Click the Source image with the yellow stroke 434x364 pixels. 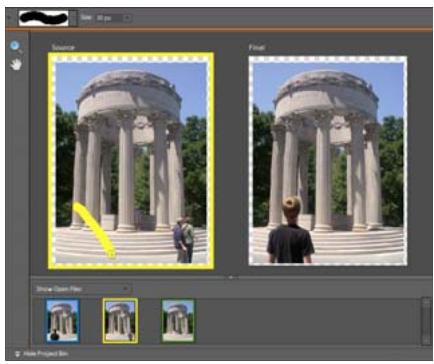131,161
